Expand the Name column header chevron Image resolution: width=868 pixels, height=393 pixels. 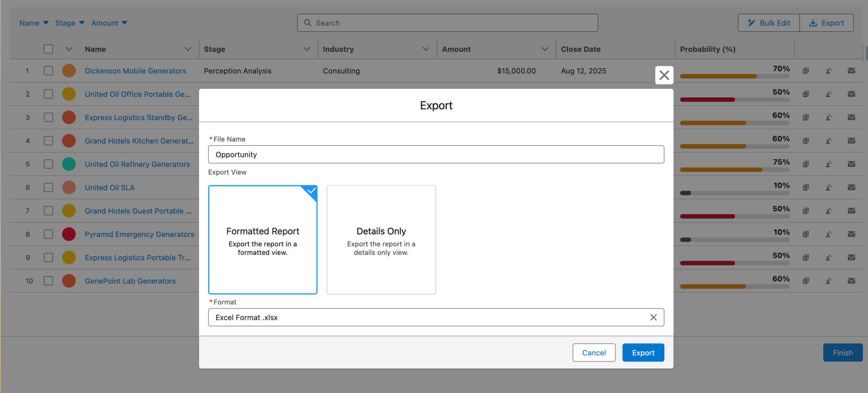(188, 49)
